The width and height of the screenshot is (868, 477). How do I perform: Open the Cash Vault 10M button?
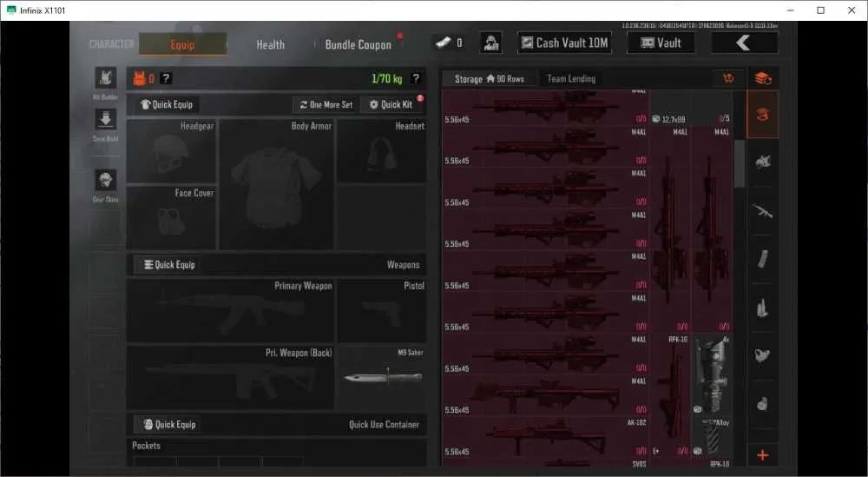[565, 43]
